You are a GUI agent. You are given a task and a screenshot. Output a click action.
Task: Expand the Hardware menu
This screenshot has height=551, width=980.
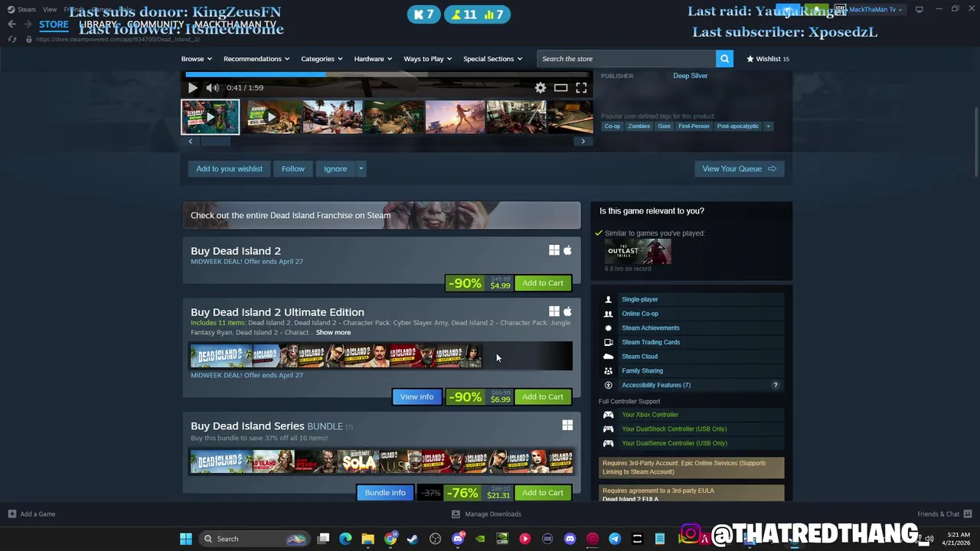[373, 59]
